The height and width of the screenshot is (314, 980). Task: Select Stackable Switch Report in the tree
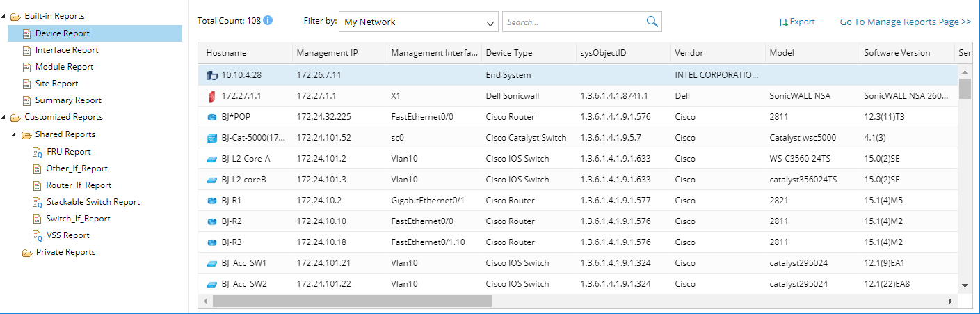point(93,202)
